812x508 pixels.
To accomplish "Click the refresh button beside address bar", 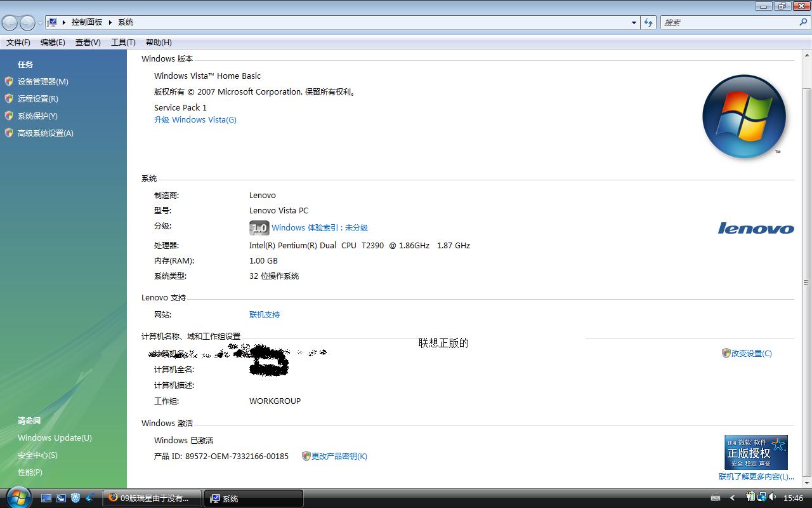I will point(648,22).
